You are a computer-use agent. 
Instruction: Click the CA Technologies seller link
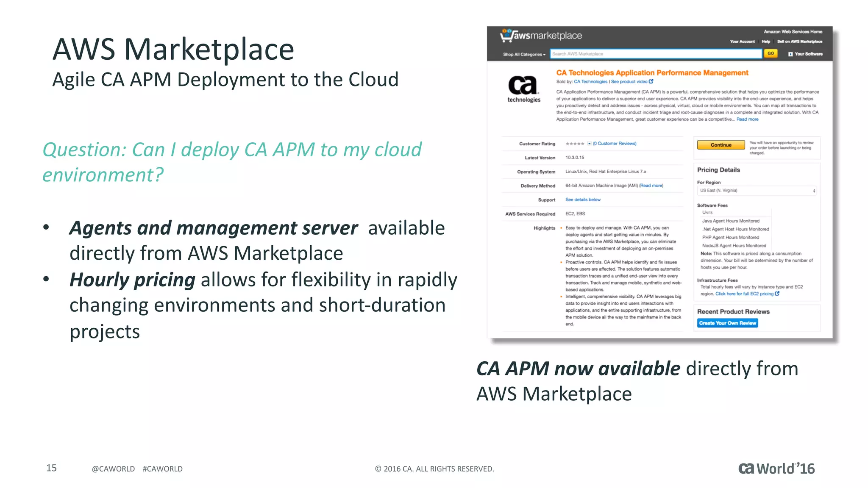[x=590, y=82]
